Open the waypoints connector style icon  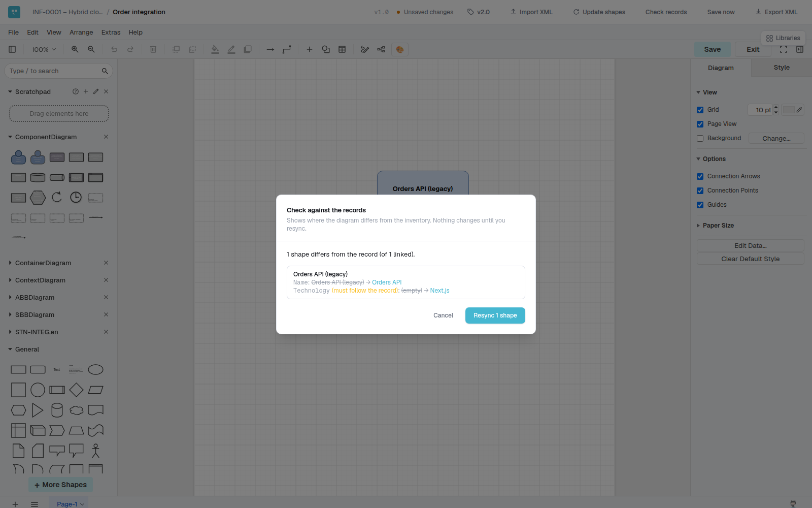287,49
